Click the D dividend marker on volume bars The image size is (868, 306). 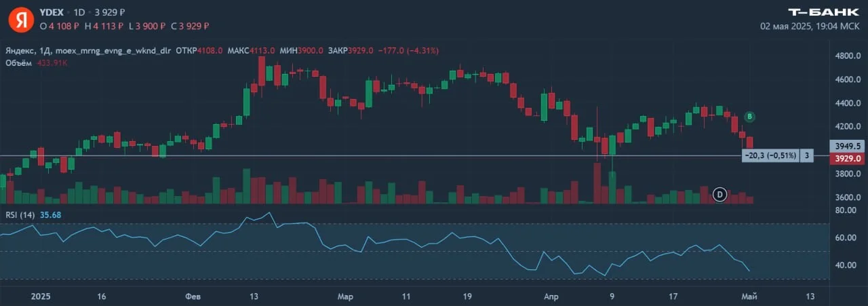pos(720,195)
